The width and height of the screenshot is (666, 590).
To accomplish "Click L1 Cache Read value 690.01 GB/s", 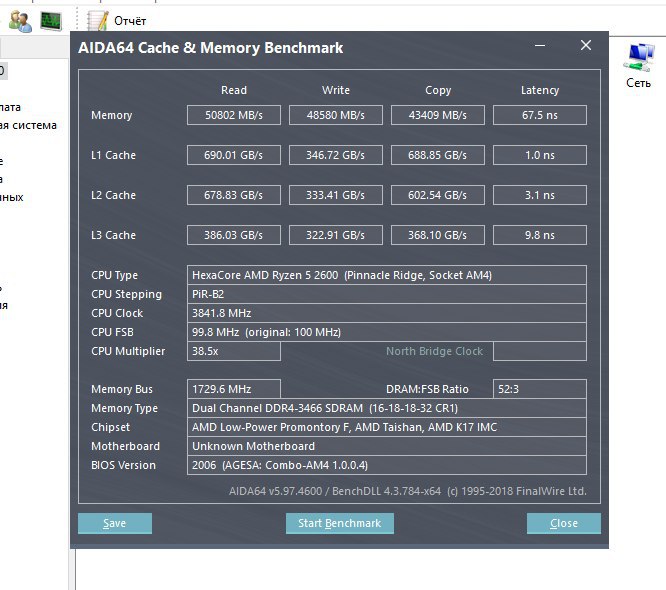I will tap(234, 155).
